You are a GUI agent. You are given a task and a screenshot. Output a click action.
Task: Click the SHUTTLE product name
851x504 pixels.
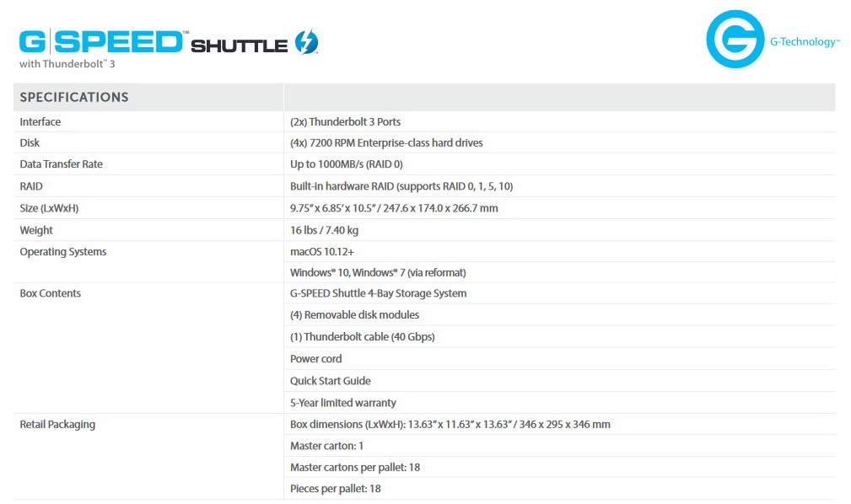pos(240,46)
